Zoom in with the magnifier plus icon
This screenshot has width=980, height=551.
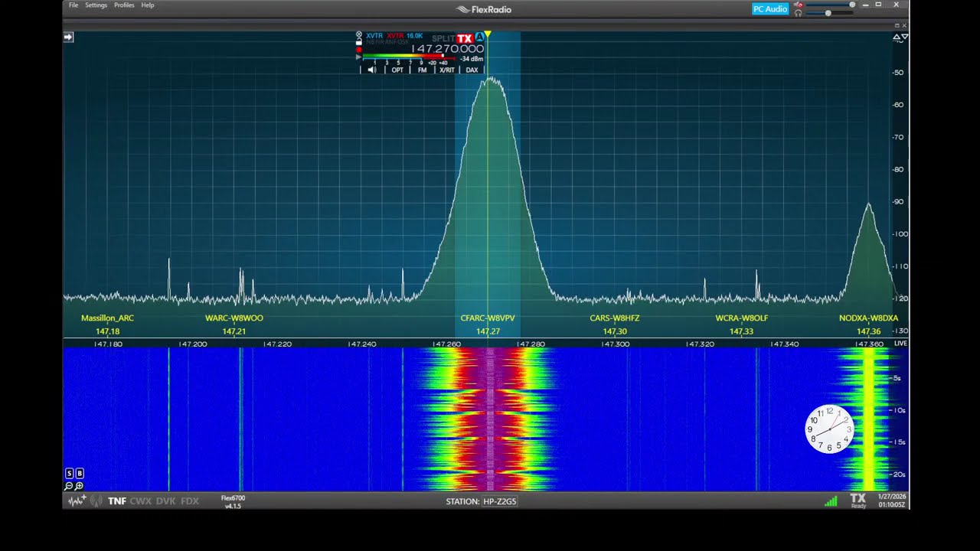tap(79, 486)
